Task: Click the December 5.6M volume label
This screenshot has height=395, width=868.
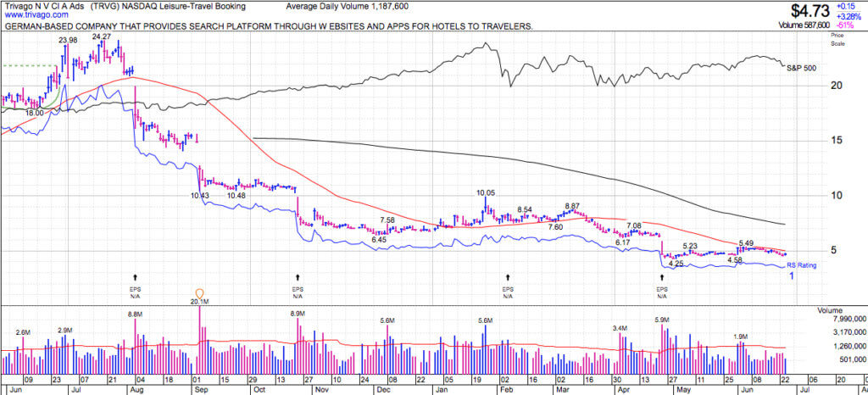Action: 387,320
